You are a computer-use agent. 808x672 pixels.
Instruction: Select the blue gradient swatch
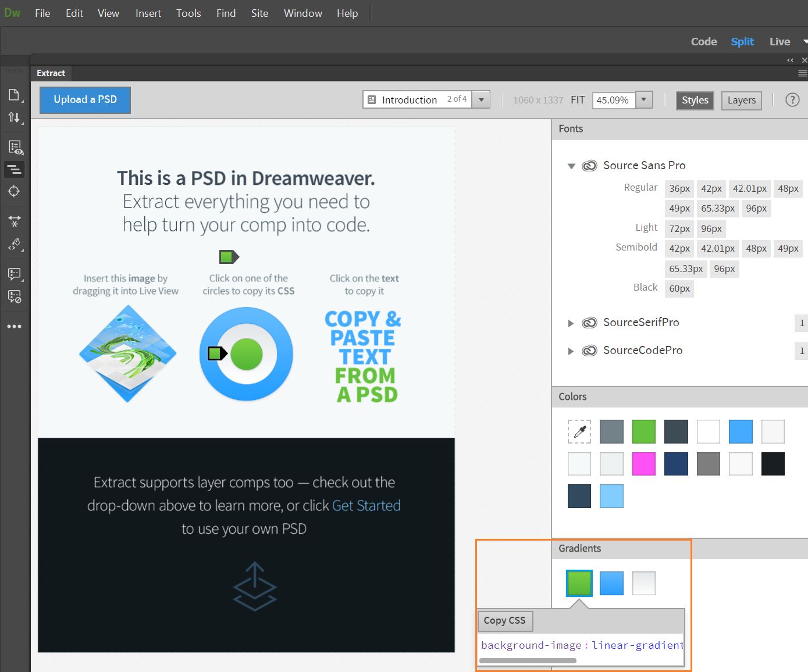(x=611, y=583)
